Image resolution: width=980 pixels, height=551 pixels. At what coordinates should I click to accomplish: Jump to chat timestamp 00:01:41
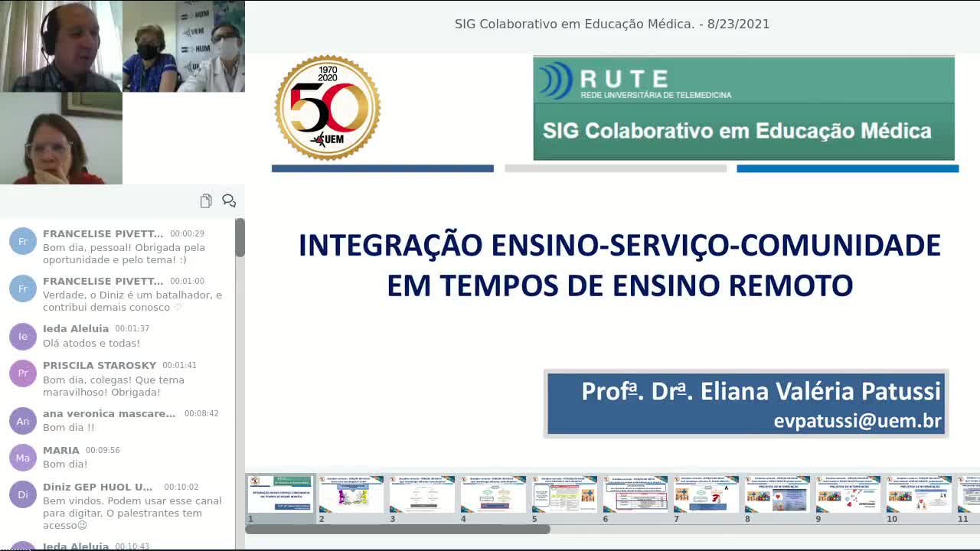coord(180,366)
